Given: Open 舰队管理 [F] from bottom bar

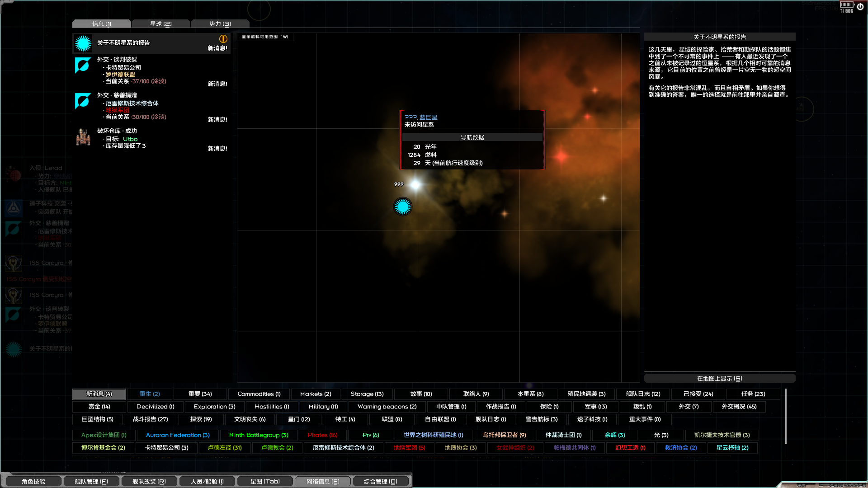Looking at the screenshot, I should tap(91, 482).
